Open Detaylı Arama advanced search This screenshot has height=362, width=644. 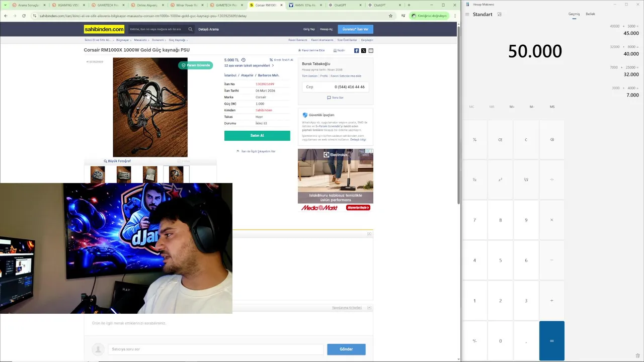click(x=208, y=29)
